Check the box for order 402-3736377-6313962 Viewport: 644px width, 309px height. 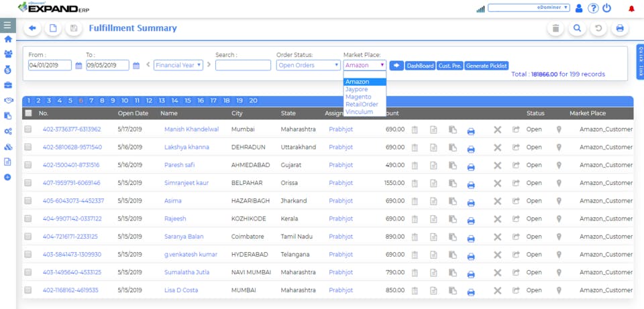[x=28, y=129]
